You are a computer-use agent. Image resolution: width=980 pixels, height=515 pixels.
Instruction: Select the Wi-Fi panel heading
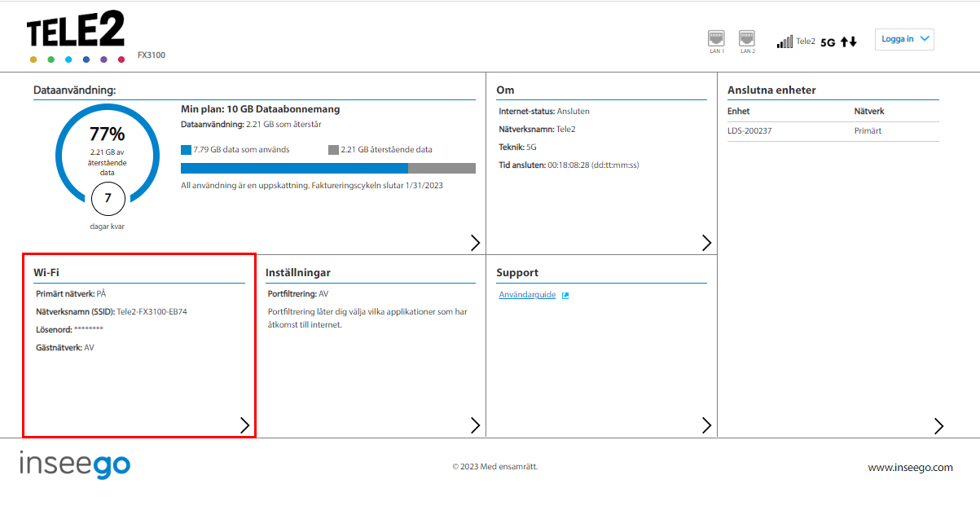tap(46, 272)
